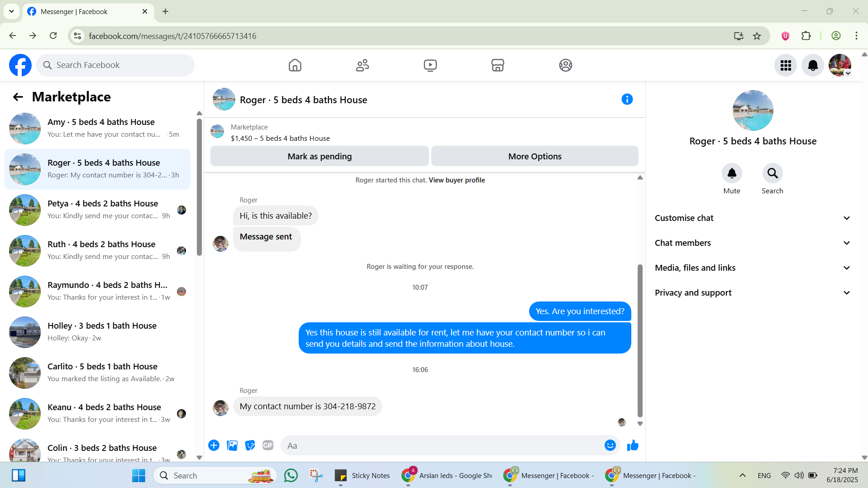868x488 pixels.
Task: Open the emoji picker
Action: [x=610, y=445]
